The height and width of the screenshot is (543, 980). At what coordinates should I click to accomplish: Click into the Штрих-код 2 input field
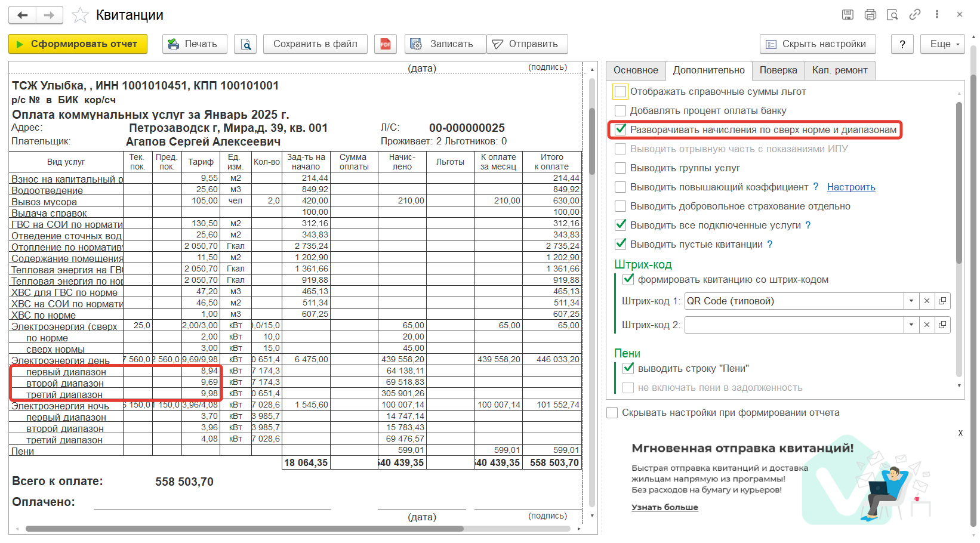[794, 325]
